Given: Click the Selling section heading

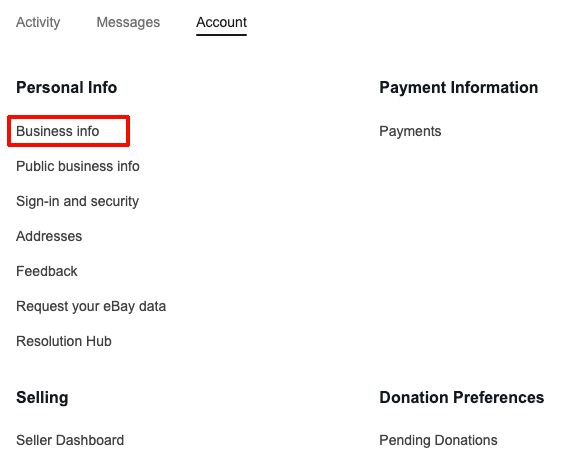Looking at the screenshot, I should point(42,398).
